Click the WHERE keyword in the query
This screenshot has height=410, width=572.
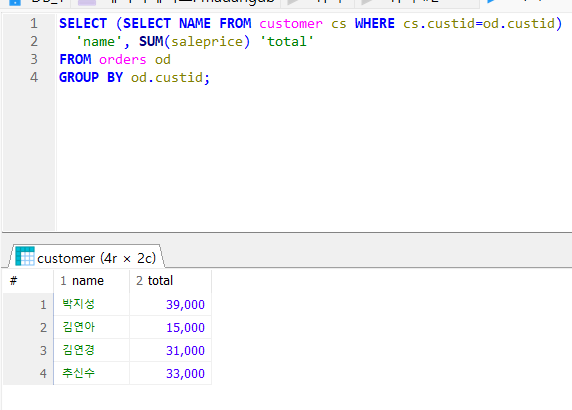pyautogui.click(x=375, y=23)
